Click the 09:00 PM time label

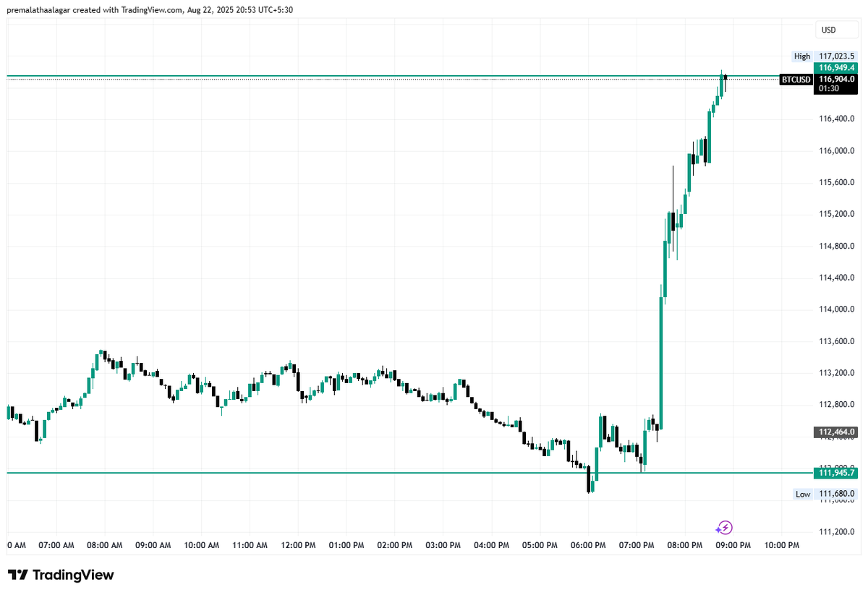click(x=733, y=544)
